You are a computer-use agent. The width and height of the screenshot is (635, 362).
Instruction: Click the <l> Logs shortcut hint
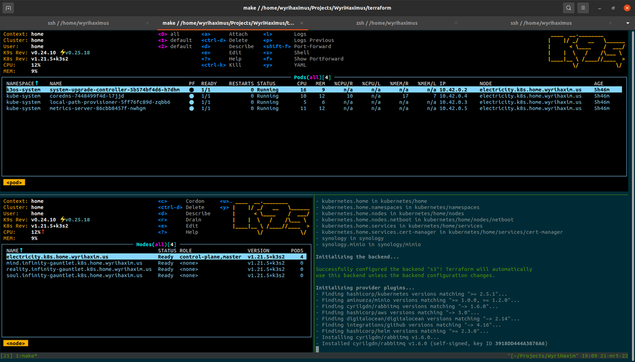pos(285,34)
